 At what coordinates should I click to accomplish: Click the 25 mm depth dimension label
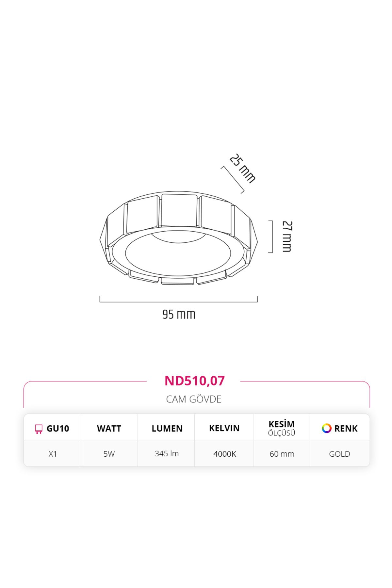(x=242, y=168)
